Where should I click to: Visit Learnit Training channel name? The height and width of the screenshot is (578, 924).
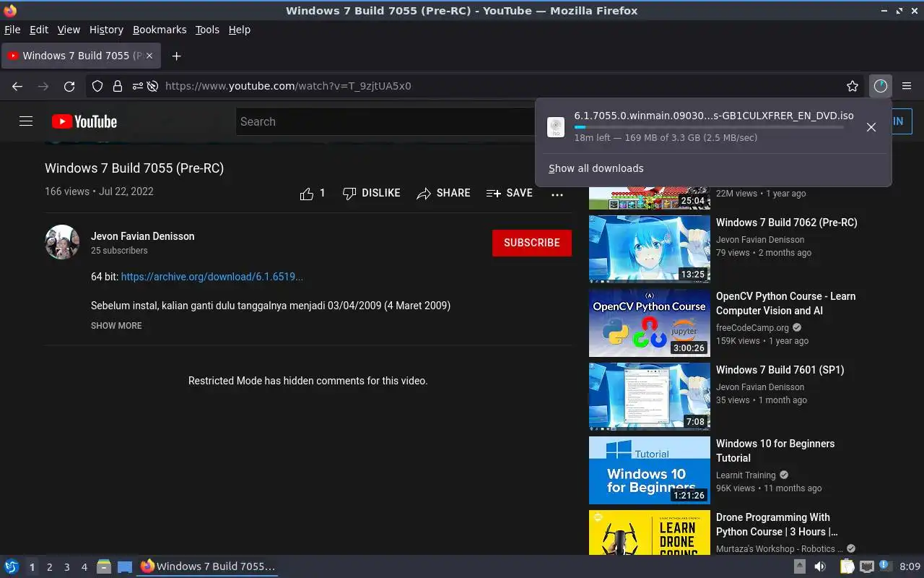[746, 475]
